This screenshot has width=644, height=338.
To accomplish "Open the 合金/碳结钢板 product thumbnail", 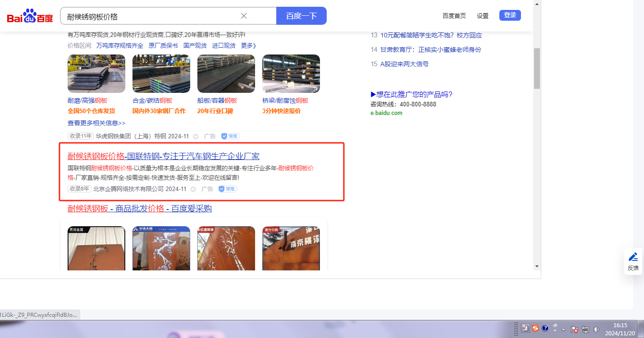I will click(x=161, y=74).
